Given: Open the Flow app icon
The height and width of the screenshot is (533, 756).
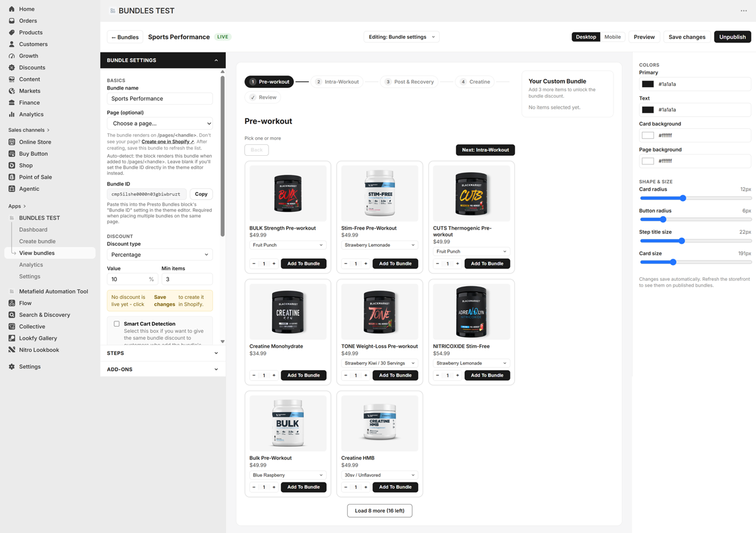Looking at the screenshot, I should tap(12, 303).
